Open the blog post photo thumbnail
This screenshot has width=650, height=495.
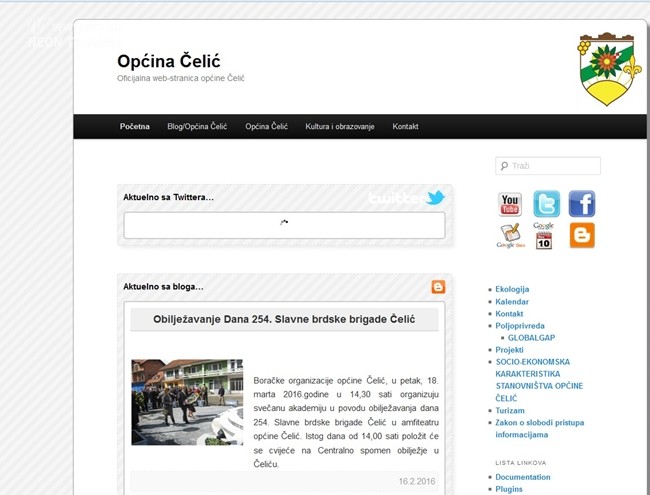coord(187,402)
